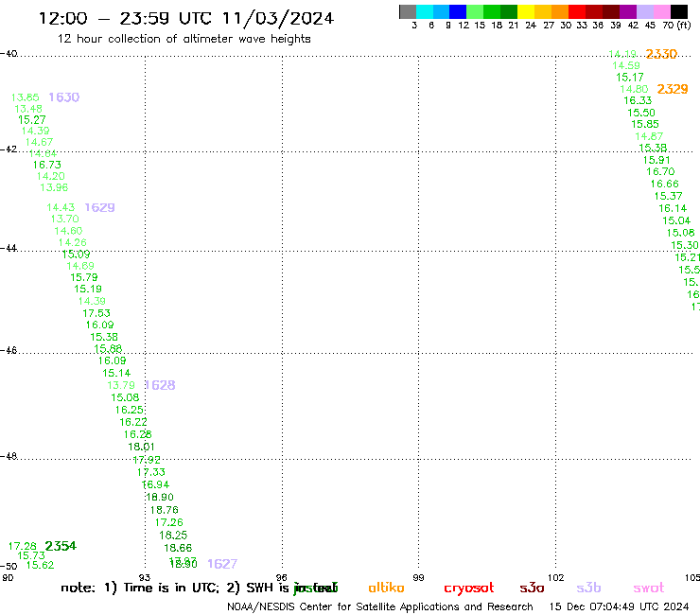This screenshot has width=700, height=615.
Task: Click the wave height value 13.48
Action: (x=28, y=109)
